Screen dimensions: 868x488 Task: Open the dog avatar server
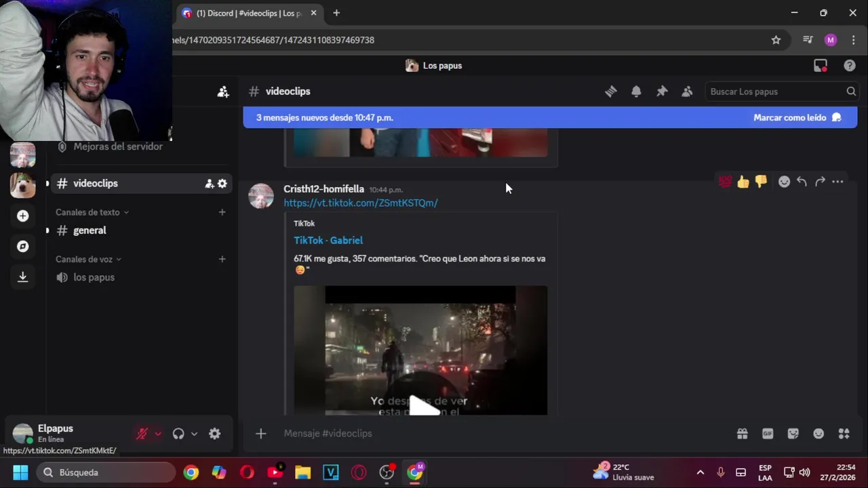22,185
